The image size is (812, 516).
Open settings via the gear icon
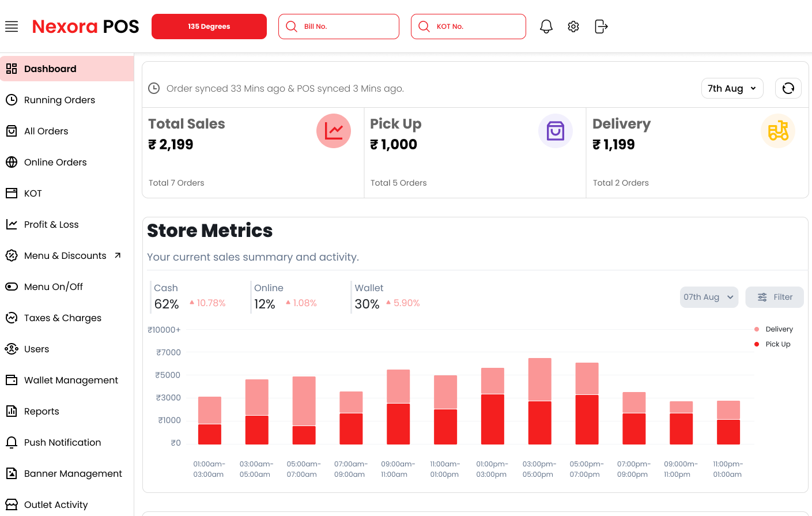573,27
